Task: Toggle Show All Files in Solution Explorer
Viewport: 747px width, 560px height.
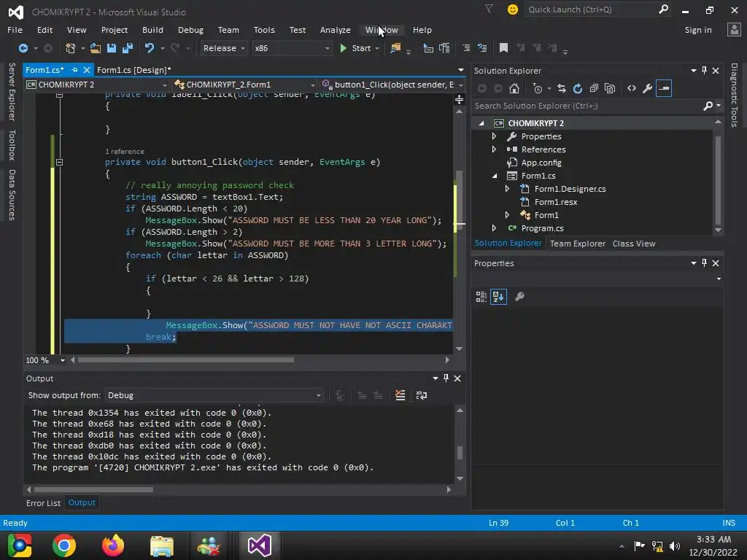Action: coord(610,88)
